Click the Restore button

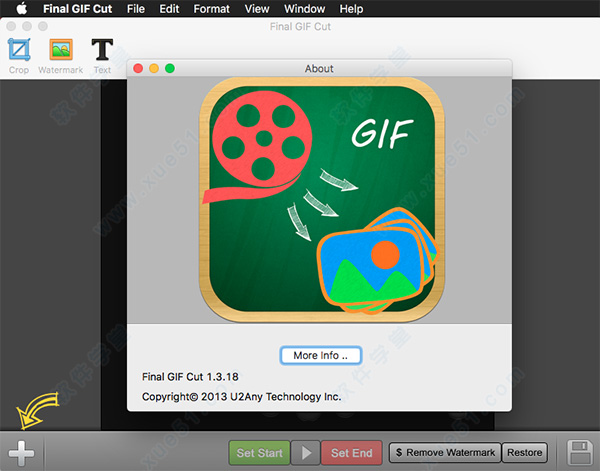tap(525, 453)
